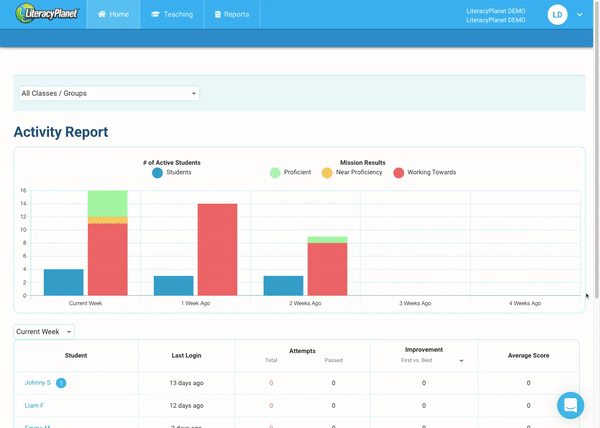Click the LiteracyPlanet logo
Screen dimensions: 600x428
pyautogui.click(x=47, y=15)
